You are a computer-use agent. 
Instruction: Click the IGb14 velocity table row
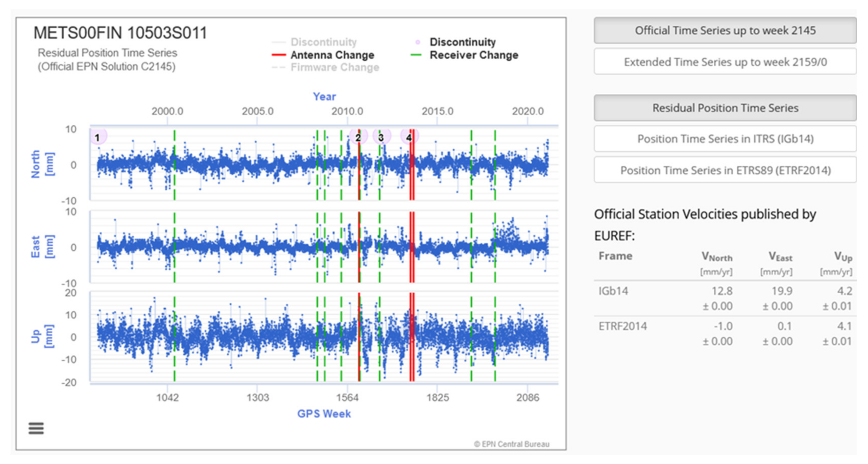point(725,298)
